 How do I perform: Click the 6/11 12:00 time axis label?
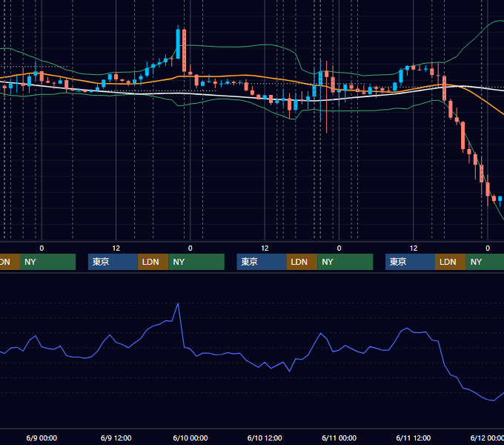414,438
